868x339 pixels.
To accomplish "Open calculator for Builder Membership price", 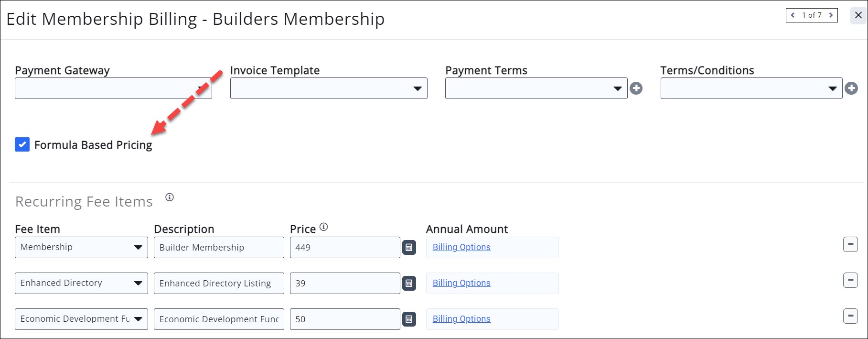I will tap(409, 248).
